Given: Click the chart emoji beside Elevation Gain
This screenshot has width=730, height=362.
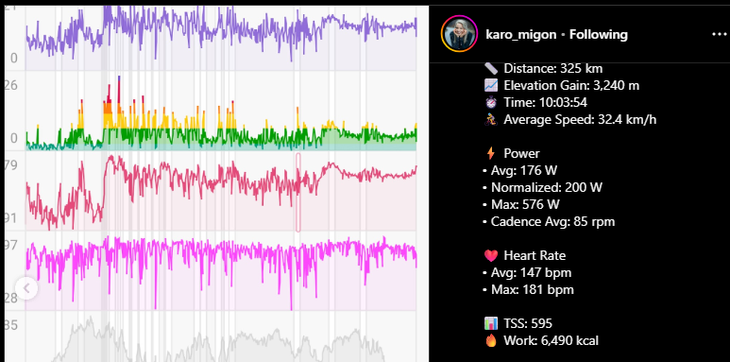Looking at the screenshot, I should tap(491, 86).
